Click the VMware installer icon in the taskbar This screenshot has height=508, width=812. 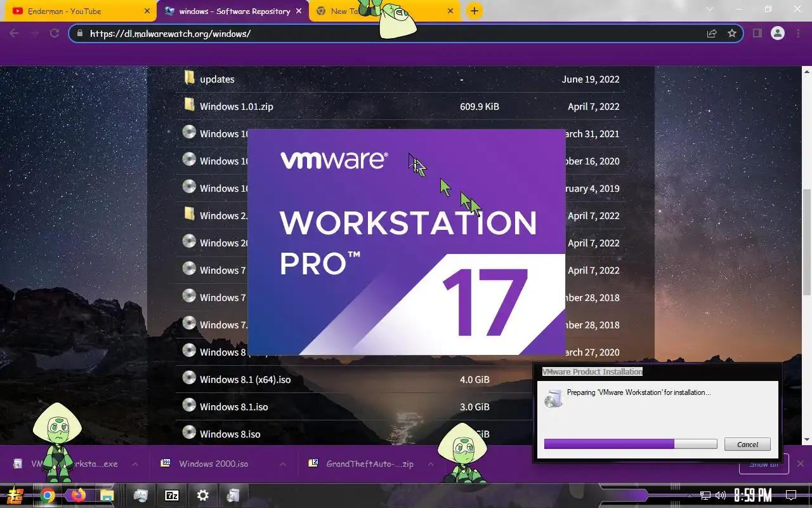[233, 495]
